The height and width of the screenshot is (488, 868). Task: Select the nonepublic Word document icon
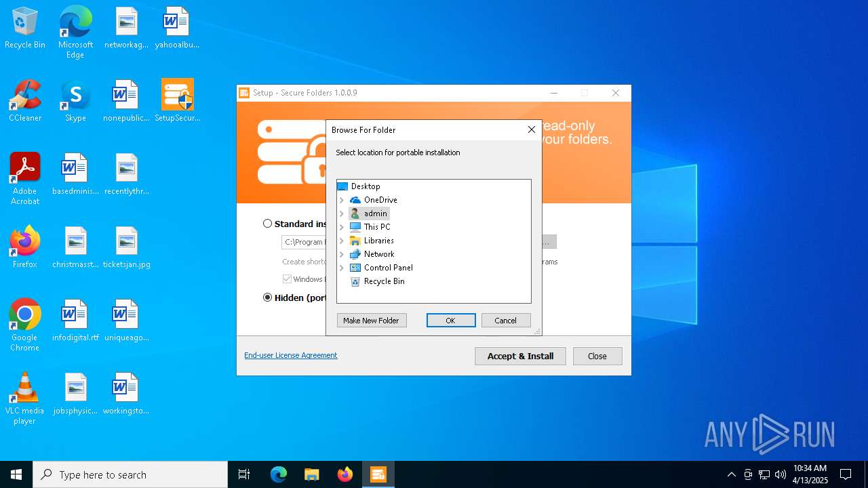coord(126,102)
